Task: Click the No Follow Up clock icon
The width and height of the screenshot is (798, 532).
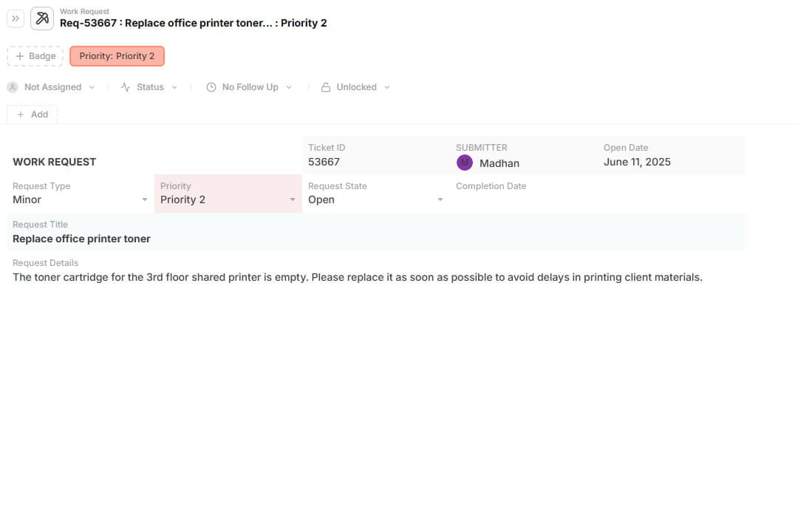Action: click(211, 87)
